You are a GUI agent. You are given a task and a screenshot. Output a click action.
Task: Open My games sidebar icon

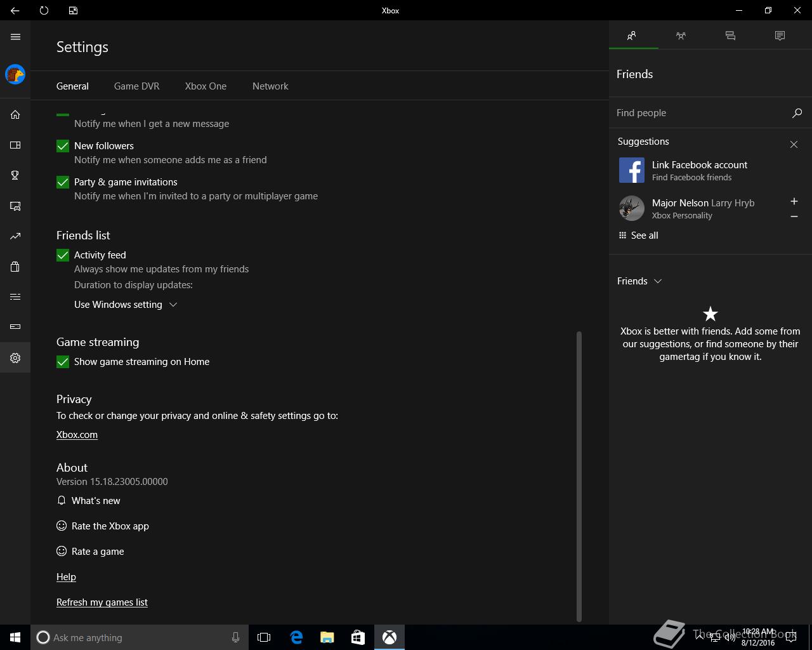point(15,145)
